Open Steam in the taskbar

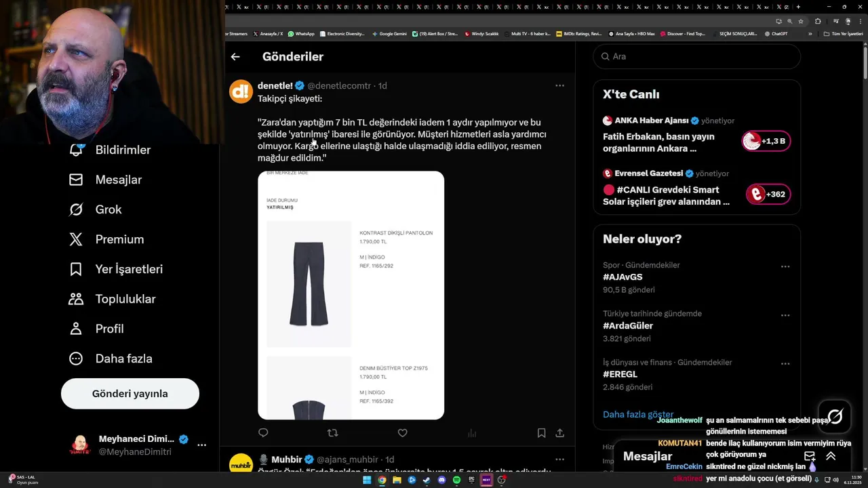pos(427,480)
